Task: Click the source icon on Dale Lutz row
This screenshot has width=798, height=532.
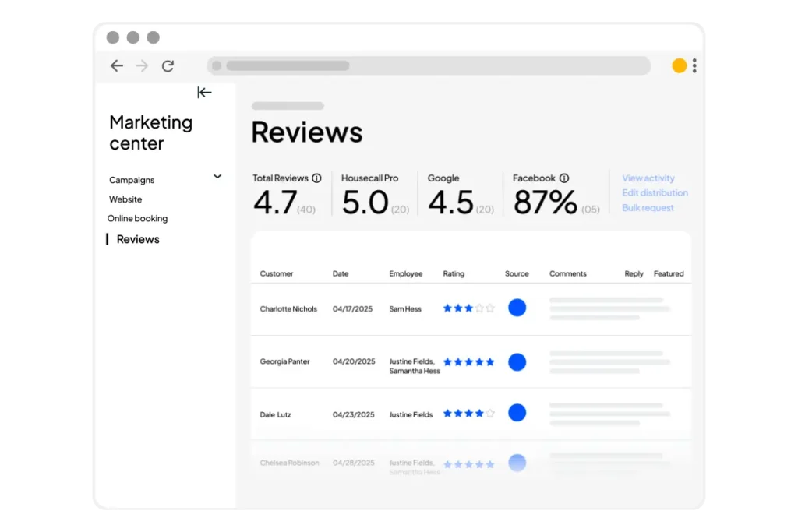Action: 517,413
